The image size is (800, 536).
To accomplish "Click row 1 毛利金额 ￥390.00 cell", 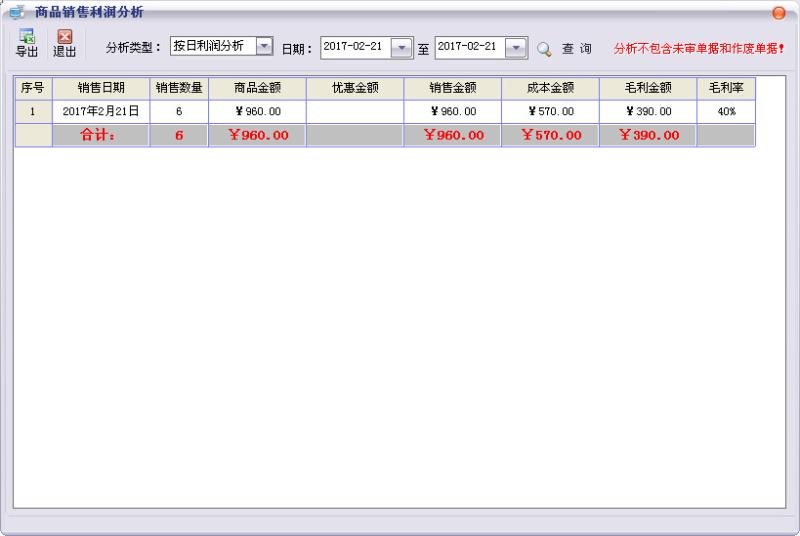I will (x=648, y=111).
